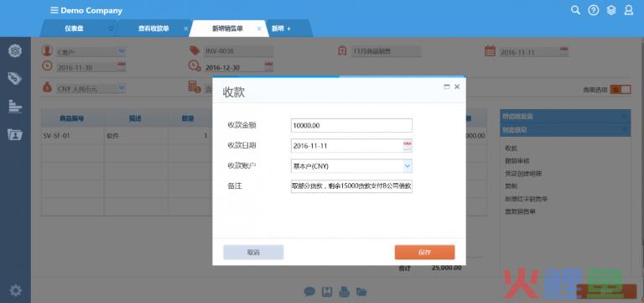Click the SV-SF-01 item code cell

(73, 135)
